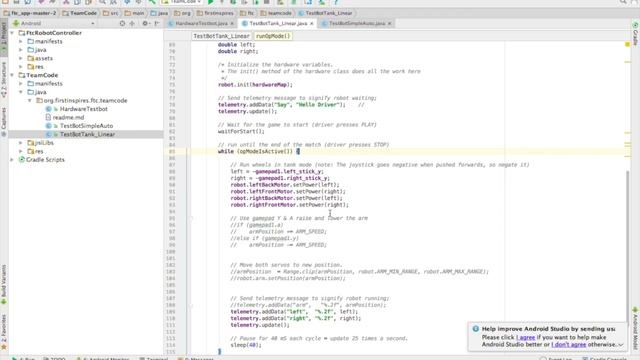Viewport: 640px width, 360px height.
Task: Click the Gradle Scripts icon in the project tree
Action: (22, 160)
